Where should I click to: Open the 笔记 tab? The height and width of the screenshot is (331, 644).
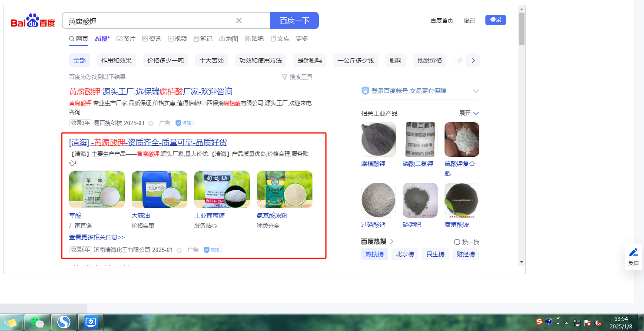(203, 39)
